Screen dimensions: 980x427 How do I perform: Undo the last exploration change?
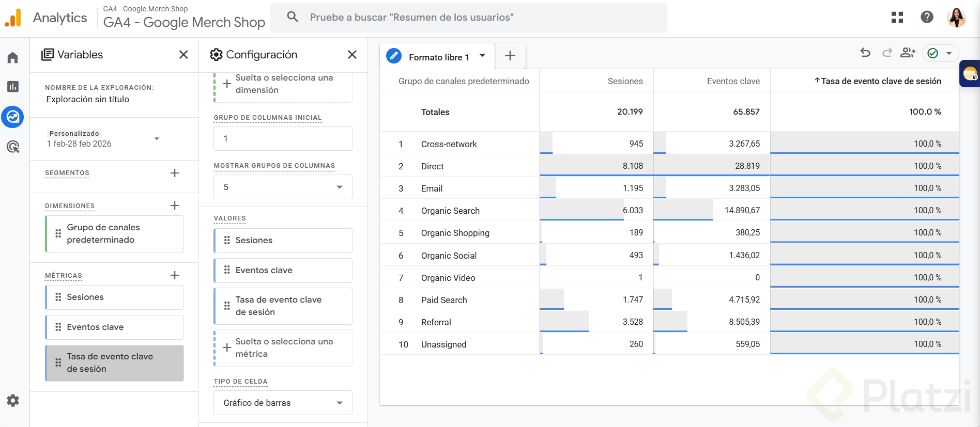(865, 53)
